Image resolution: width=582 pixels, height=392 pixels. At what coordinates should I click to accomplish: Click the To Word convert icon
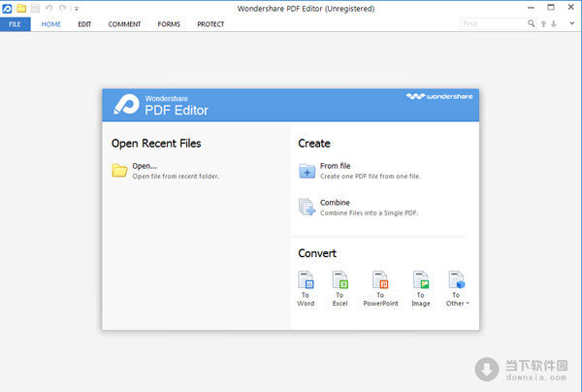pyautogui.click(x=306, y=279)
